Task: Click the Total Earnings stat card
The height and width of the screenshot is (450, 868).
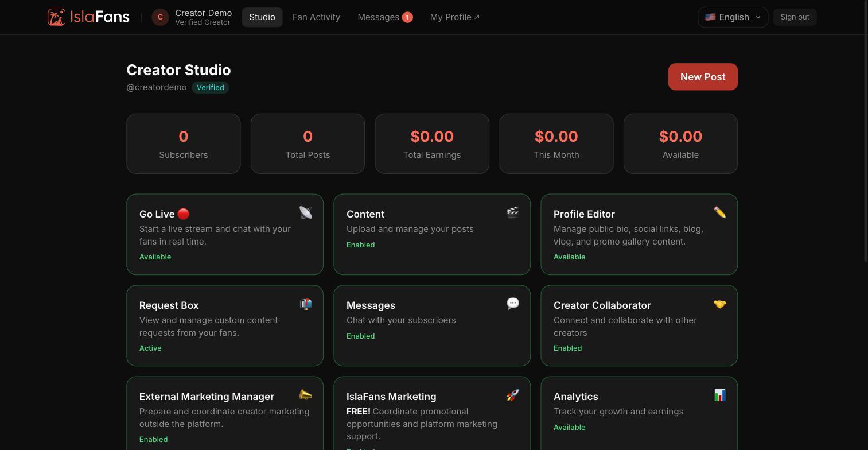Action: coord(432,143)
